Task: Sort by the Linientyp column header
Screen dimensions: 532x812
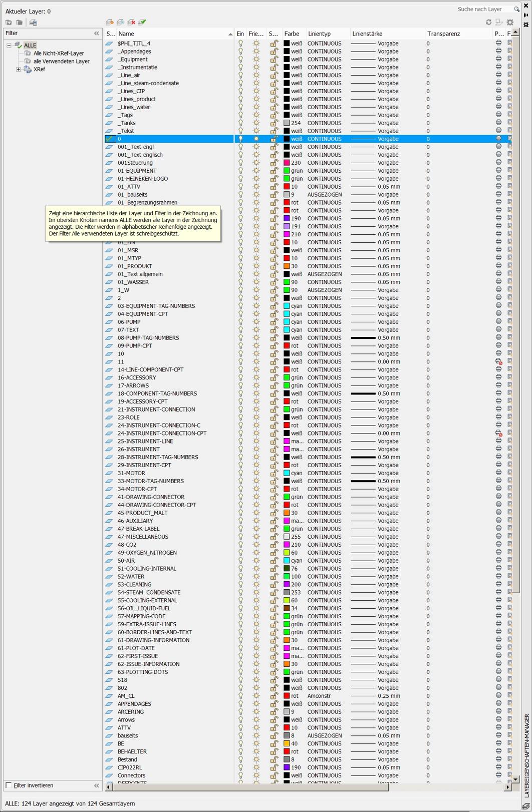Action: 328,34
